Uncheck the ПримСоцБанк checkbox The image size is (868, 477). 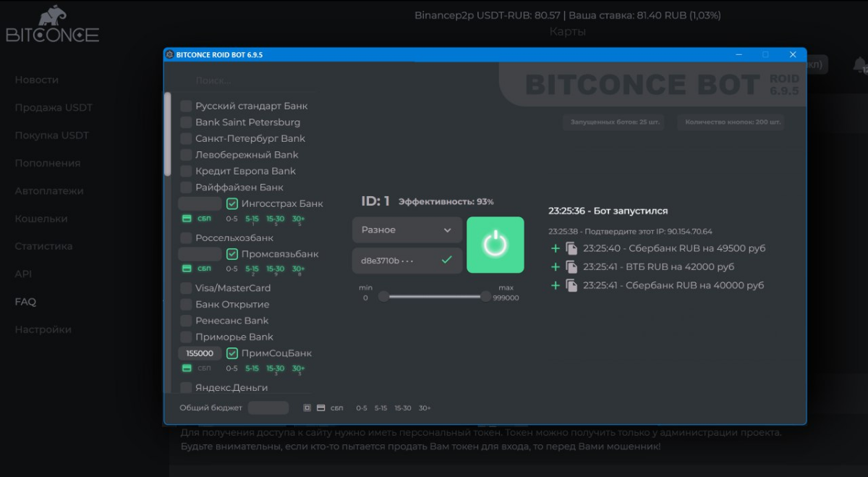[232, 353]
